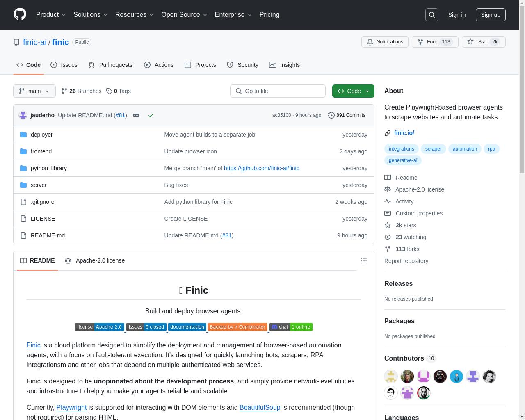Open the README outline list icon
Image resolution: width=525 pixels, height=420 pixels.
point(363,261)
